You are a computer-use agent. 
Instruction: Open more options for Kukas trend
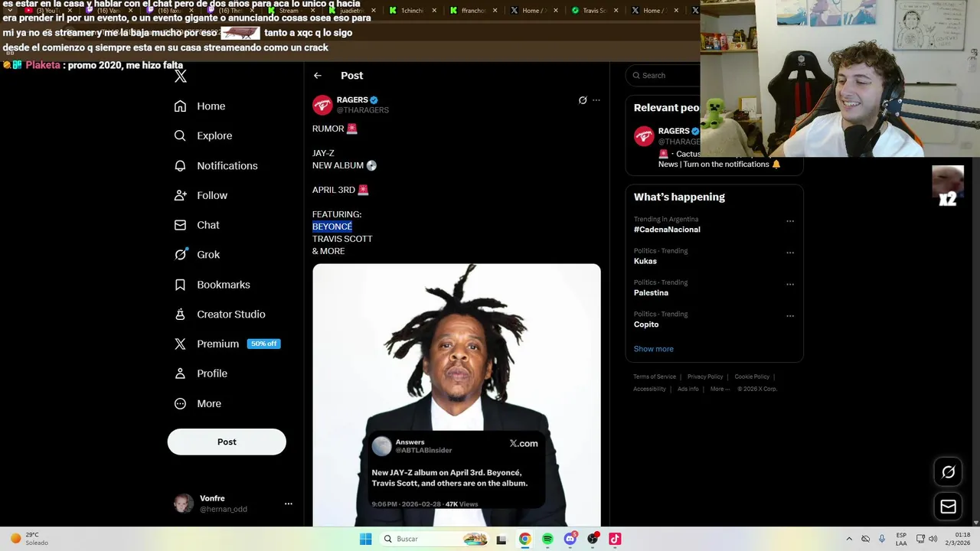pos(790,253)
